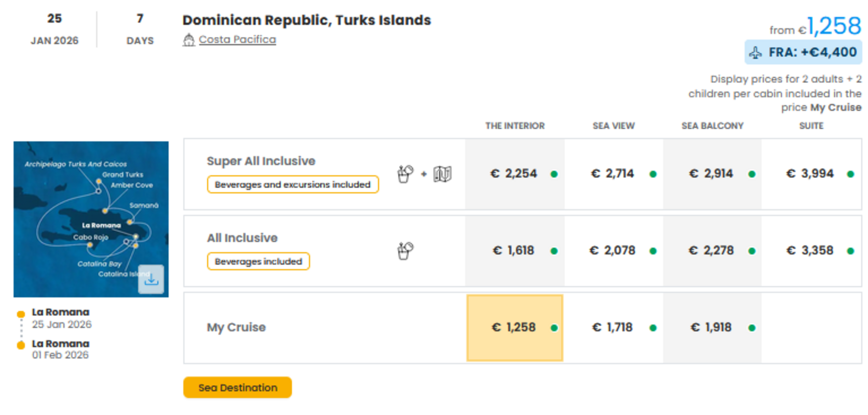
Task: Select Super All Inclusive Suite €3,994
Action: (810, 174)
